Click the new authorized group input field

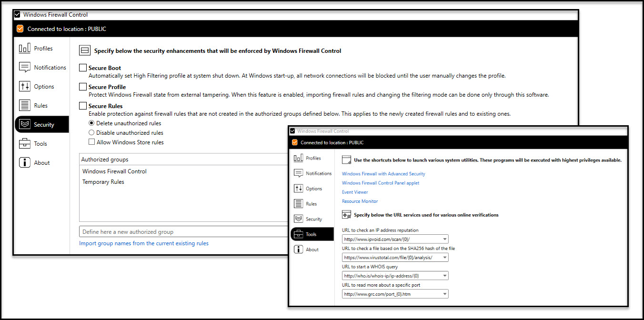(183, 232)
